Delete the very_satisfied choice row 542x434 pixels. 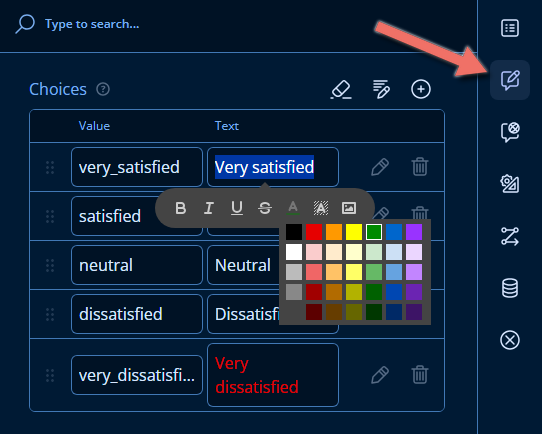coord(420,167)
